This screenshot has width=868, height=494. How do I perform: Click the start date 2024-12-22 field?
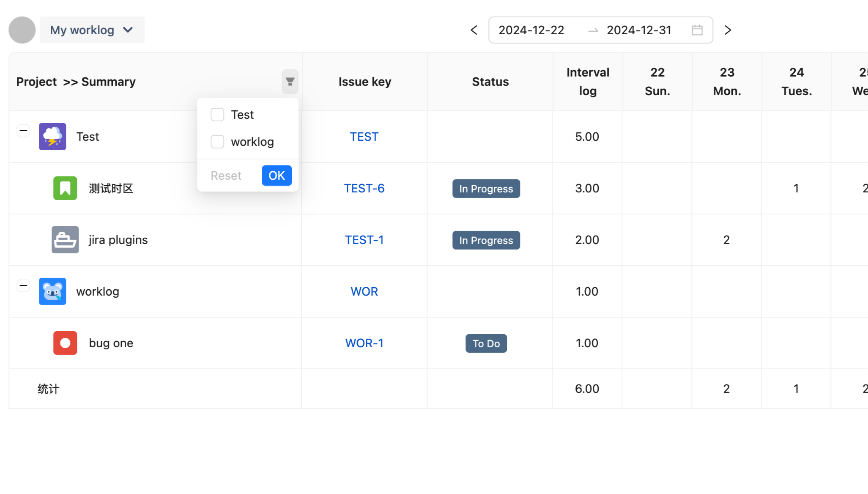(x=531, y=30)
